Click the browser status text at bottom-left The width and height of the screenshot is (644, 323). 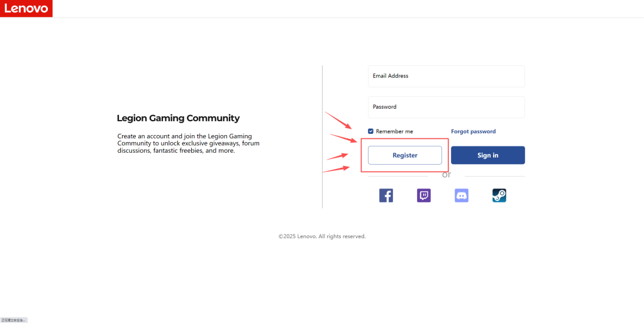[14, 320]
